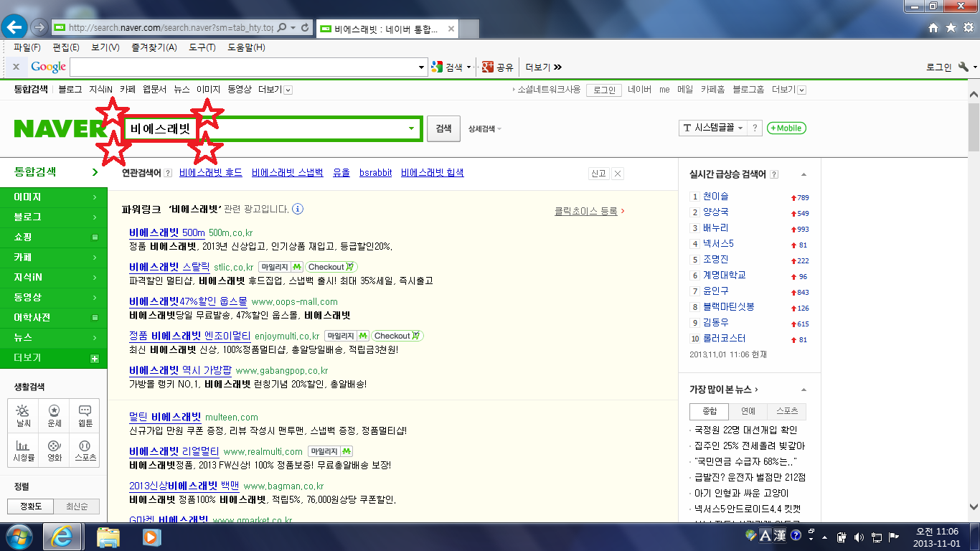The width and height of the screenshot is (980, 551).
Task: Click the 신고 report button
Action: click(x=598, y=174)
